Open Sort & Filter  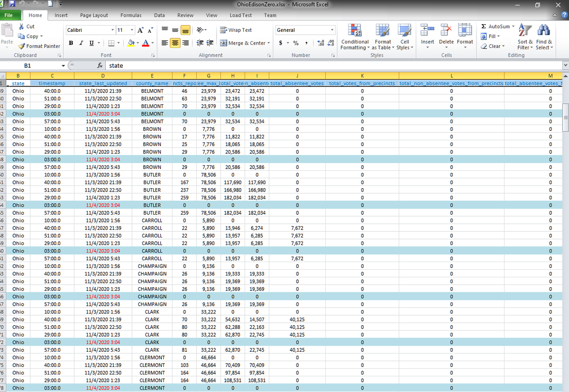(x=525, y=36)
